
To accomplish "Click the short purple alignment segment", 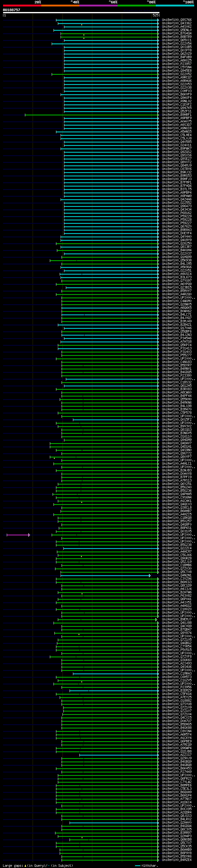I will (18, 535).
